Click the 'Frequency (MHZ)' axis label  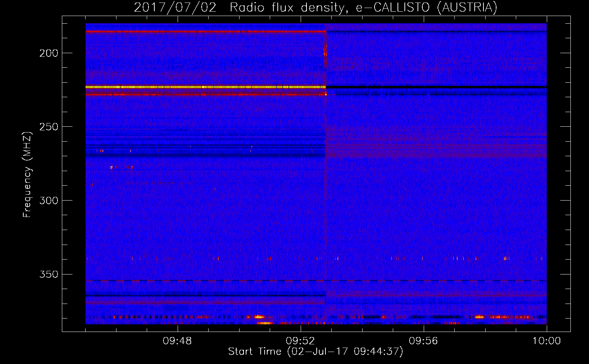(27, 174)
